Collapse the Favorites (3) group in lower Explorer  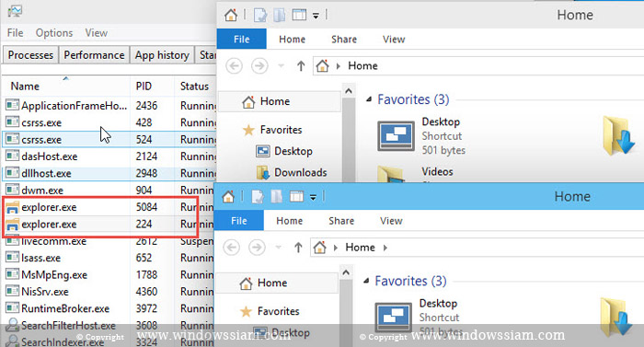[366, 281]
